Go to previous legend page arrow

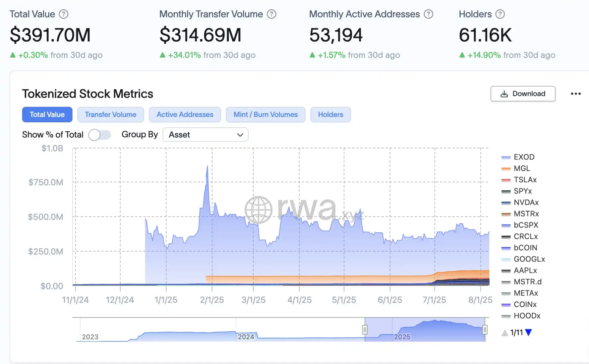(504, 333)
